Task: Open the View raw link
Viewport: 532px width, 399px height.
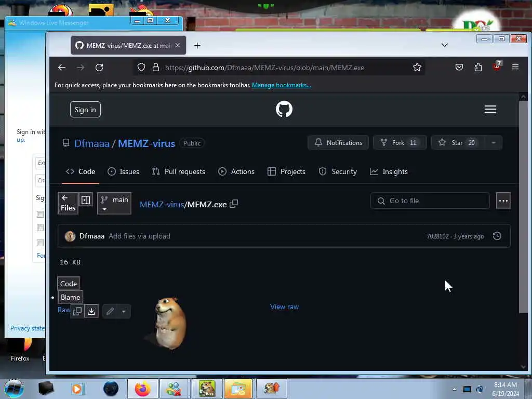Action: [284, 307]
